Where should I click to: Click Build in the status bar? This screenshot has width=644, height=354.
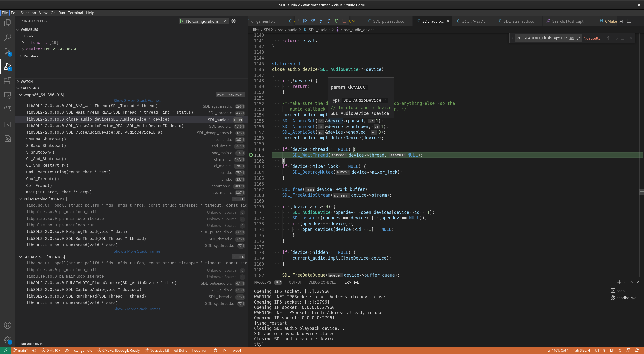180,350
